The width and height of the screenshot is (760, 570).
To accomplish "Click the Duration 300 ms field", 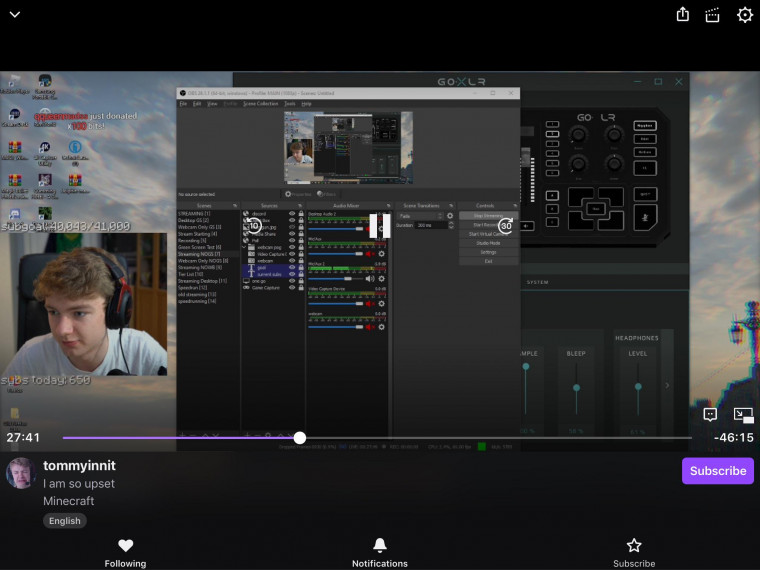I will 431,225.
